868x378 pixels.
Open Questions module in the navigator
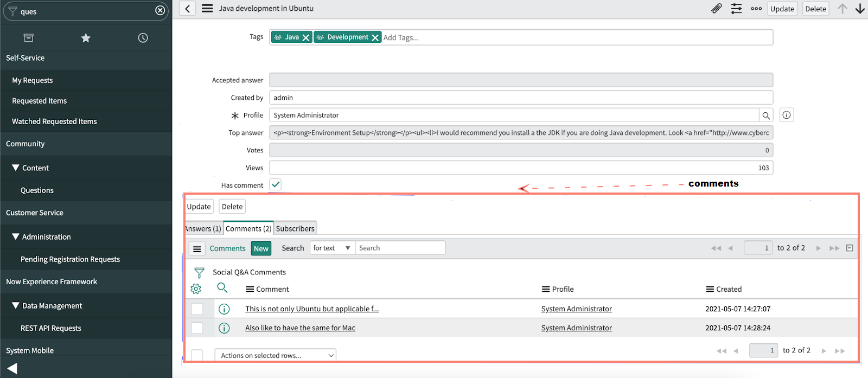pyautogui.click(x=37, y=190)
